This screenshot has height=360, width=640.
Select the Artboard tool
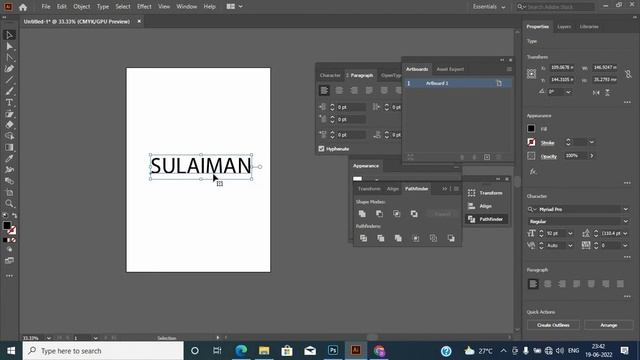9,192
